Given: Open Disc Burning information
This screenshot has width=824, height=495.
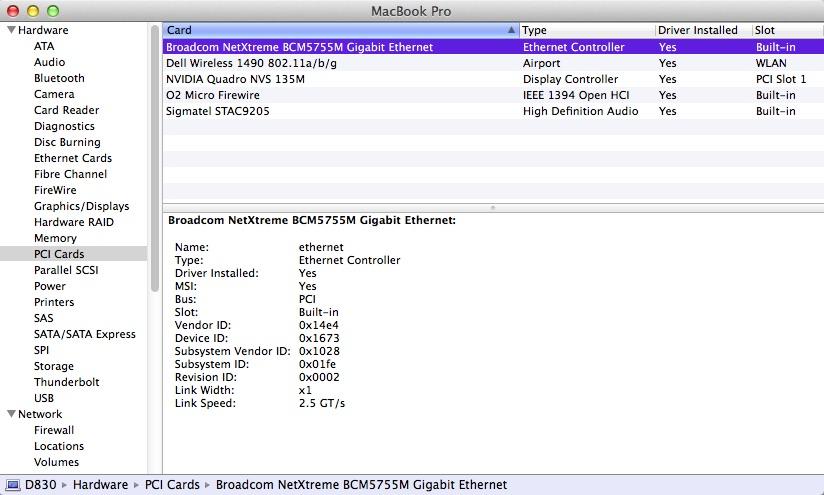Looking at the screenshot, I should (x=67, y=142).
